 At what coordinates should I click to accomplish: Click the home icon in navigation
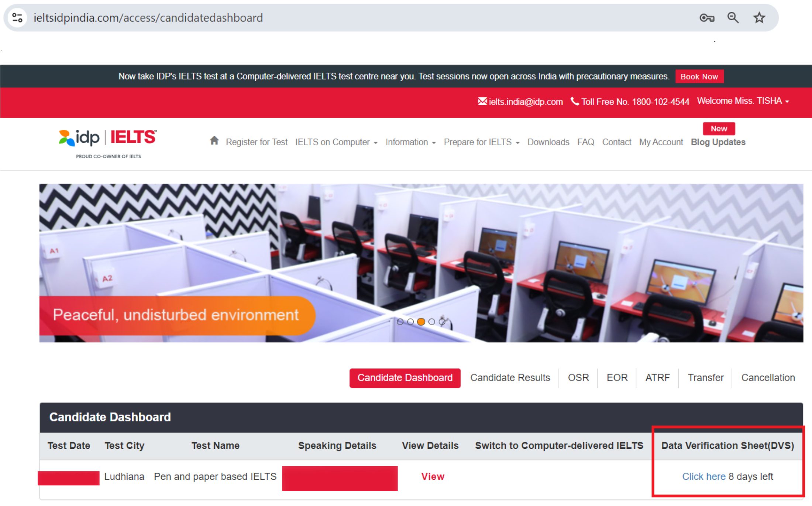(214, 141)
